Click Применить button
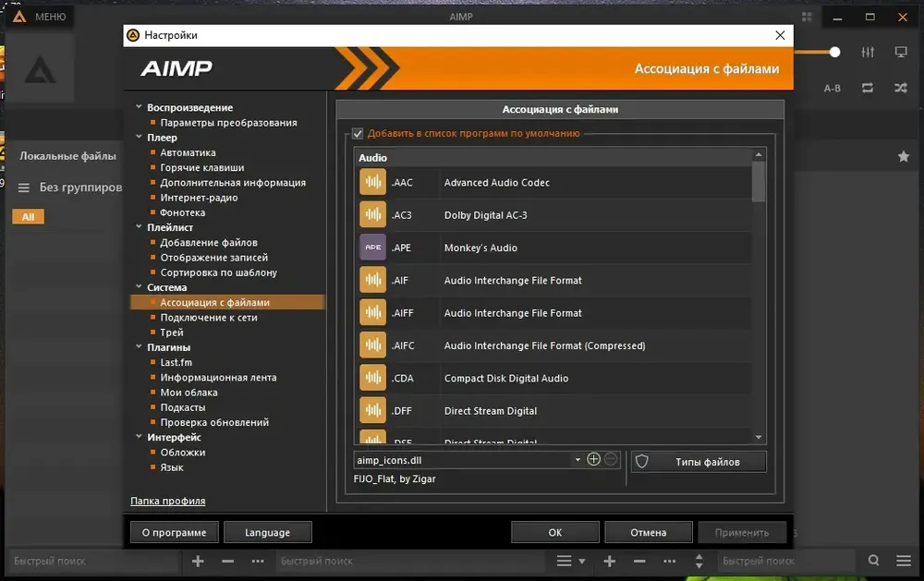Viewport: 924px width, 581px height. [742, 532]
